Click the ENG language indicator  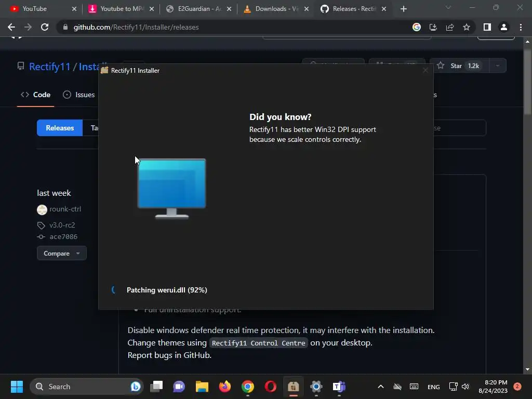[x=434, y=387]
